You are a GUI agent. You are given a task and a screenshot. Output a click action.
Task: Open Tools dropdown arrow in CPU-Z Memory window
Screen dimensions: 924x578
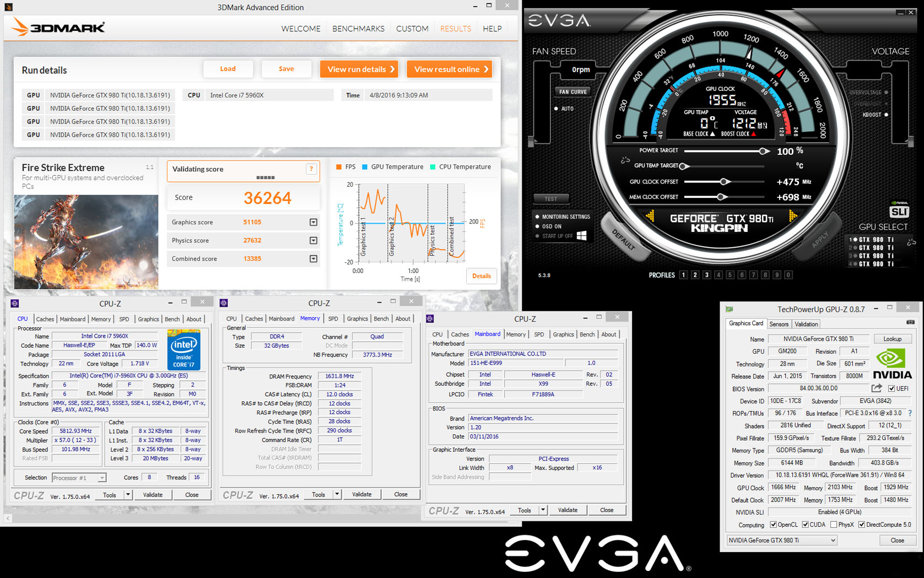coord(337,494)
